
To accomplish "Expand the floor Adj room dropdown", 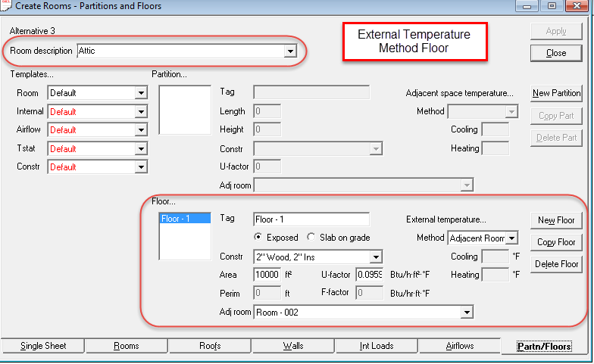I will coord(467,312).
